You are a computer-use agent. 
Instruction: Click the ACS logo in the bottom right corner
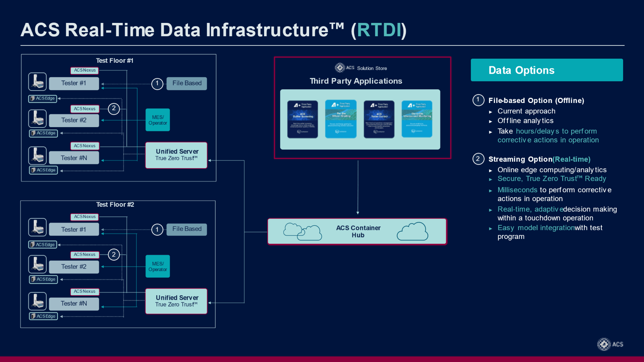(603, 344)
